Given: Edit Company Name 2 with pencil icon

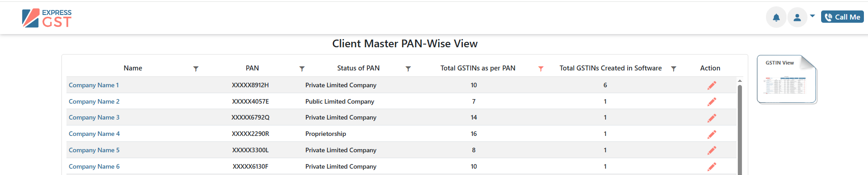Looking at the screenshot, I should [712, 102].
